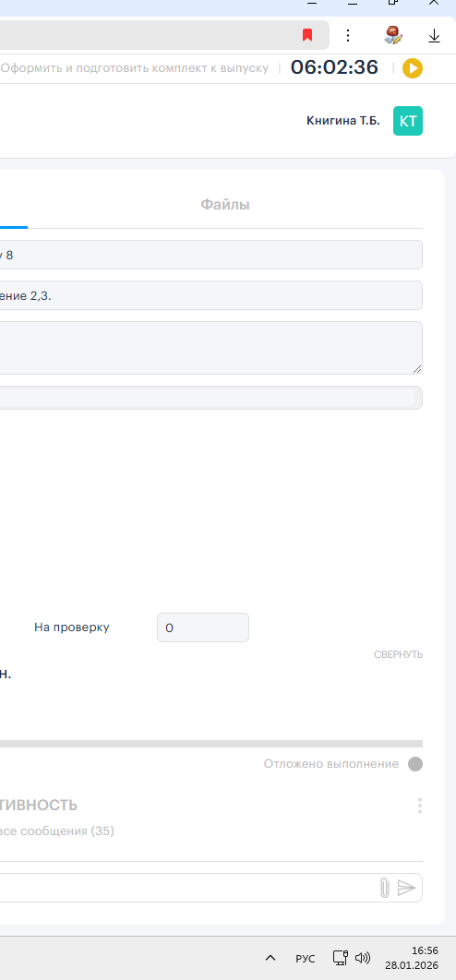Screen dimensions: 456x980
Task: Click the user name Книгина Т.Б.
Action: click(x=342, y=121)
